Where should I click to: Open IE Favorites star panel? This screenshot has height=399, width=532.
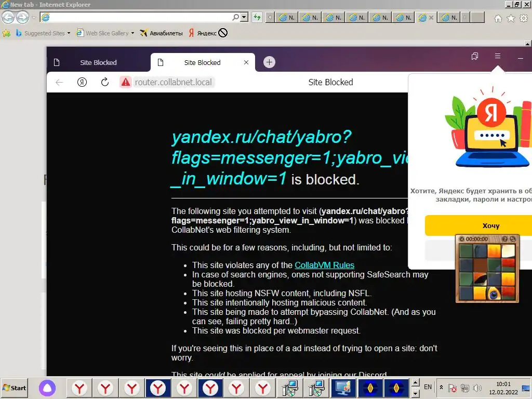pos(511,18)
